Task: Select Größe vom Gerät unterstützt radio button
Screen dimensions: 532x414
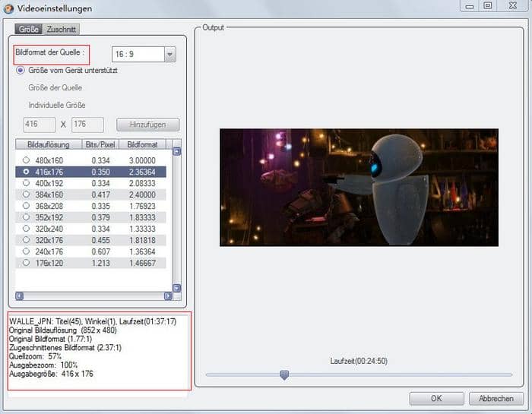Action: (21, 71)
